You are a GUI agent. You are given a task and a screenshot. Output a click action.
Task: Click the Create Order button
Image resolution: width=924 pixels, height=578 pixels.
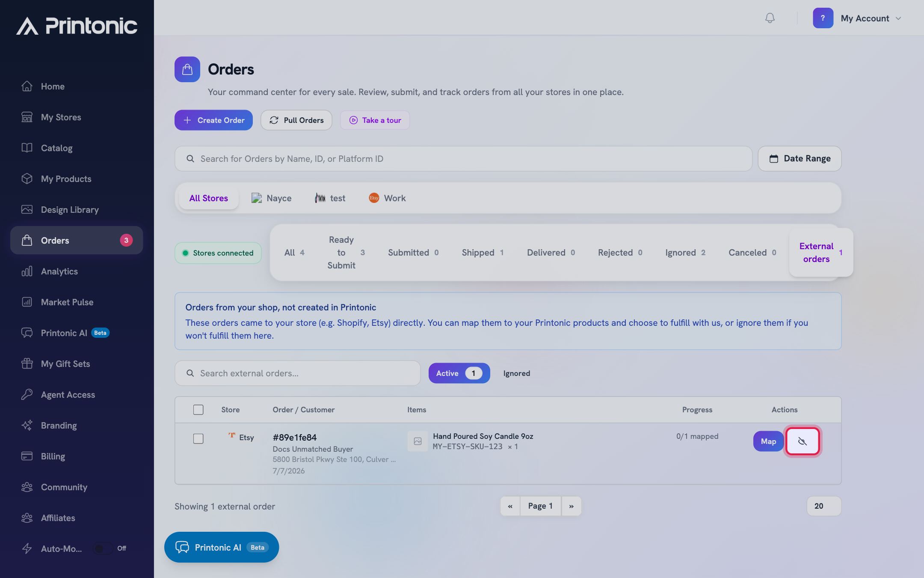(x=213, y=120)
